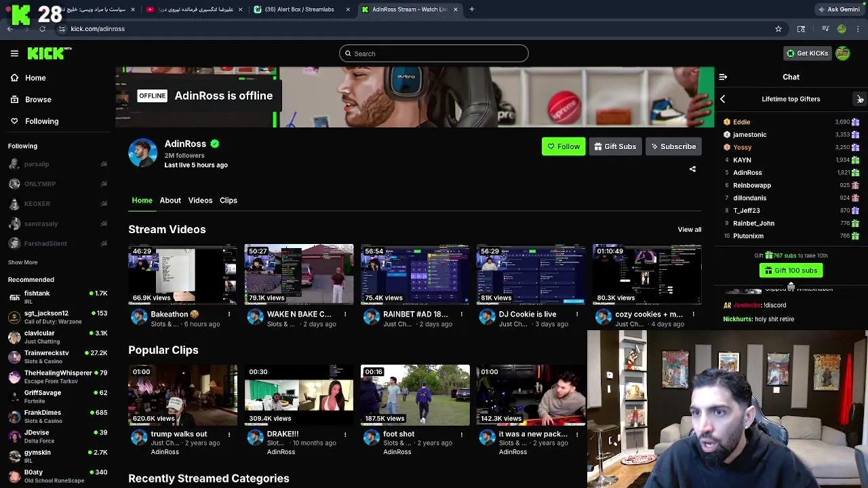Click the Search input field
This screenshot has width=868, height=488.
433,54
